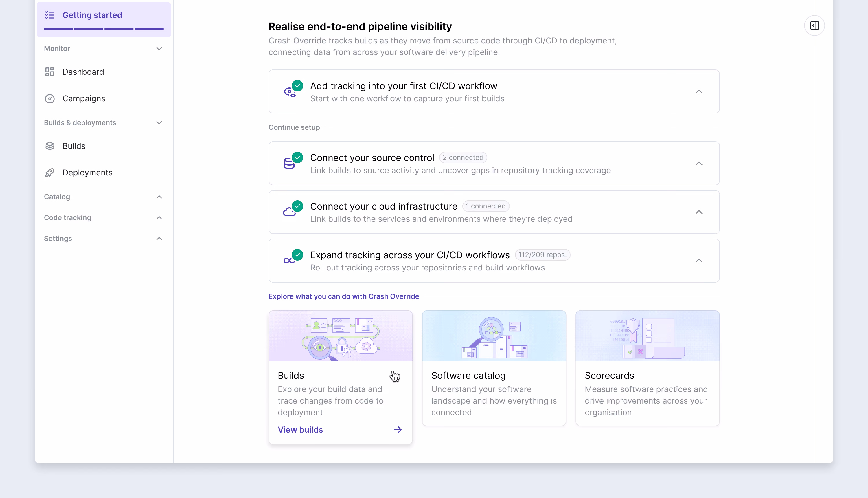Click green checkmark on Expand tracking row
This screenshot has width=868, height=498.
click(298, 255)
